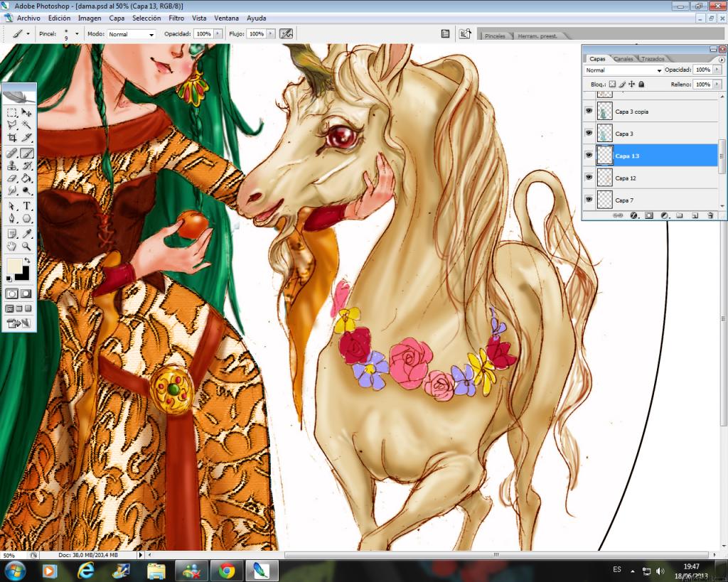Open Flujo slider arrow
This screenshot has width=728, height=582.
click(271, 34)
